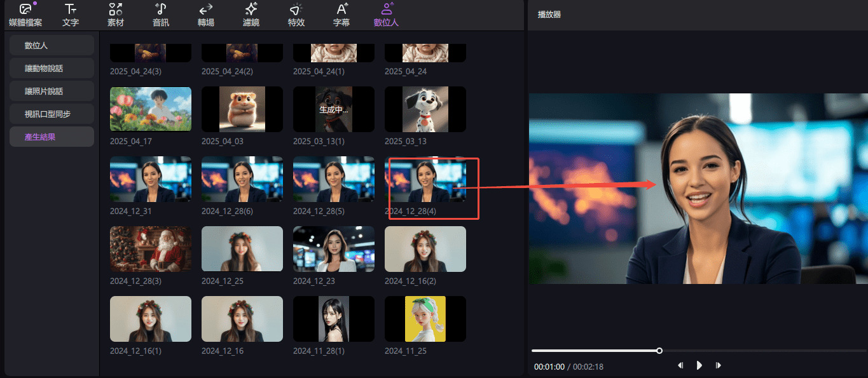Open the 讓動物說話 category
Image resolution: width=868 pixels, height=378 pixels.
52,68
